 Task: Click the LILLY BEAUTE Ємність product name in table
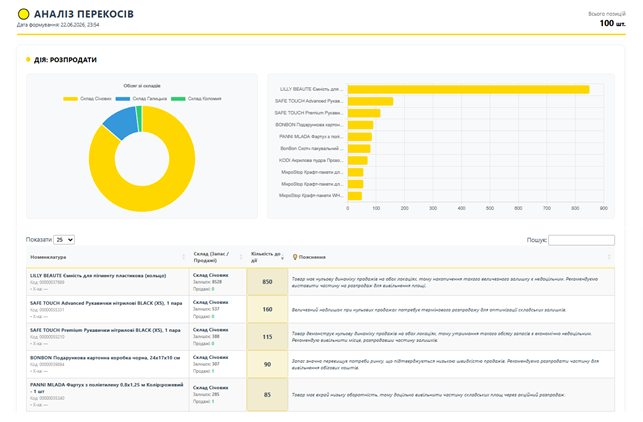pyautogui.click(x=98, y=276)
